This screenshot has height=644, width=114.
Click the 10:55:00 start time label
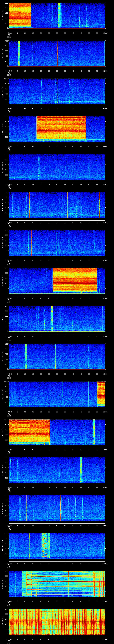(9, 639)
